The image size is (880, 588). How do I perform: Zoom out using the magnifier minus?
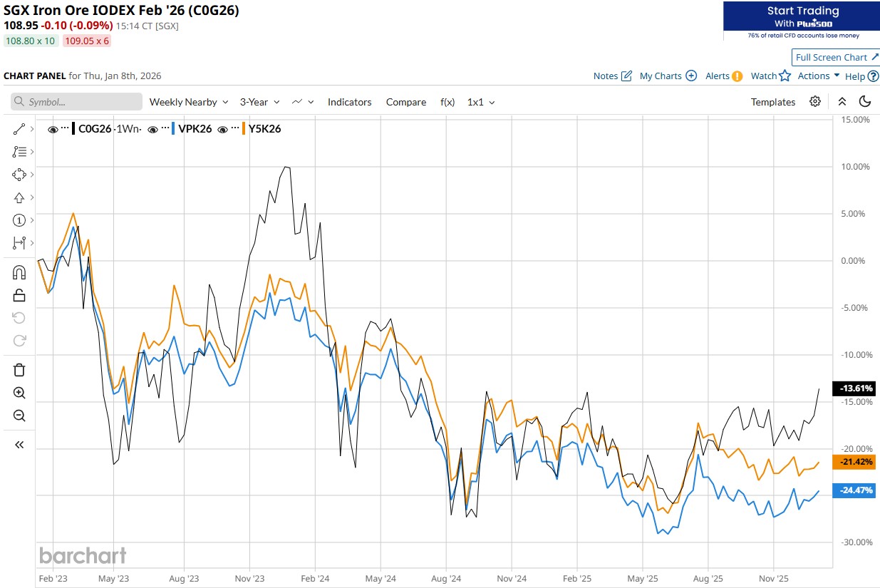point(19,416)
